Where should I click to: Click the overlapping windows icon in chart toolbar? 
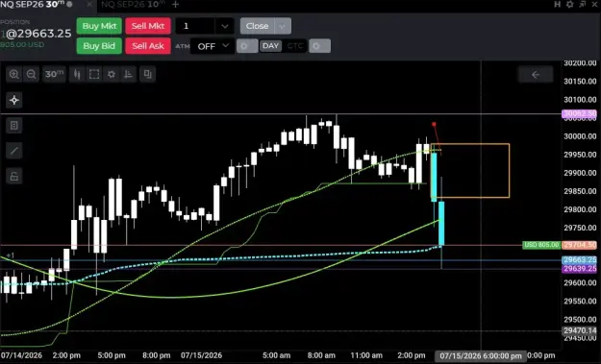click(x=147, y=74)
